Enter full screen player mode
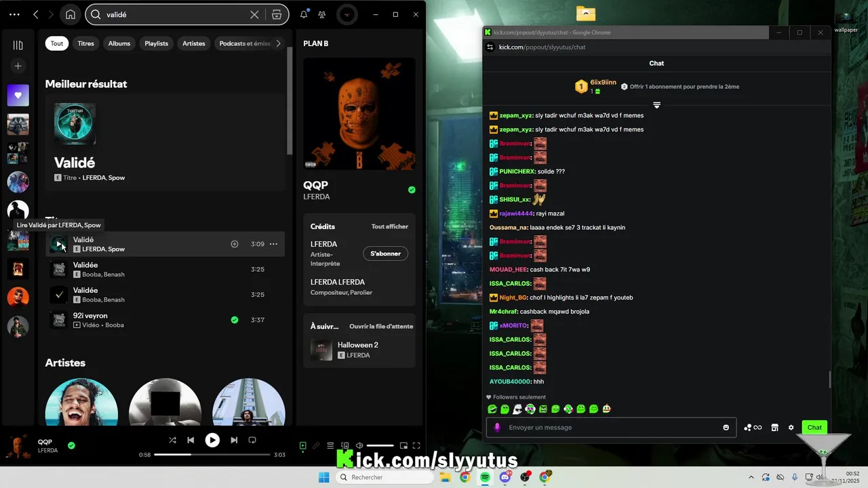Viewport: 868px width, 488px height. coord(416,445)
